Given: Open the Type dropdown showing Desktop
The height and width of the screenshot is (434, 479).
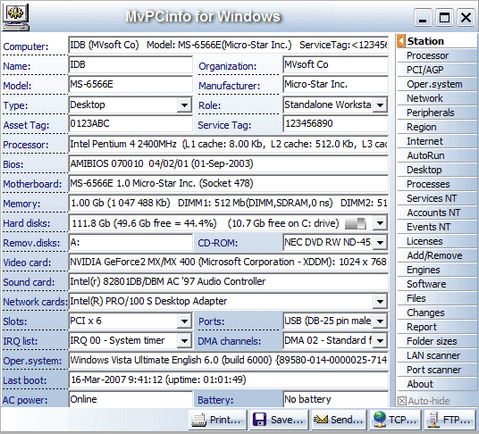Looking at the screenshot, I should (x=184, y=105).
